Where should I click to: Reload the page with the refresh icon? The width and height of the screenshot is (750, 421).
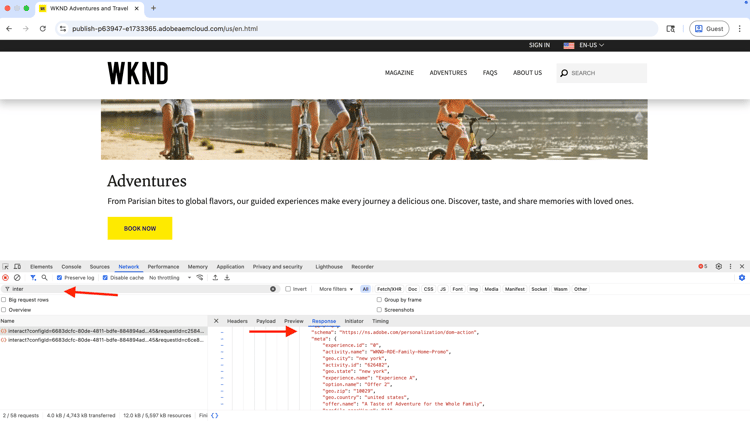(x=43, y=29)
